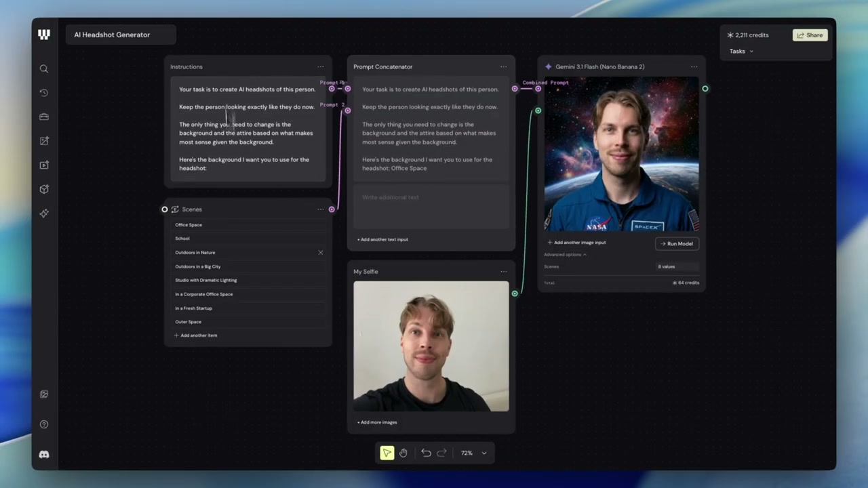The height and width of the screenshot is (488, 868).
Task: Collapse the Advanced options section
Action: pos(565,255)
